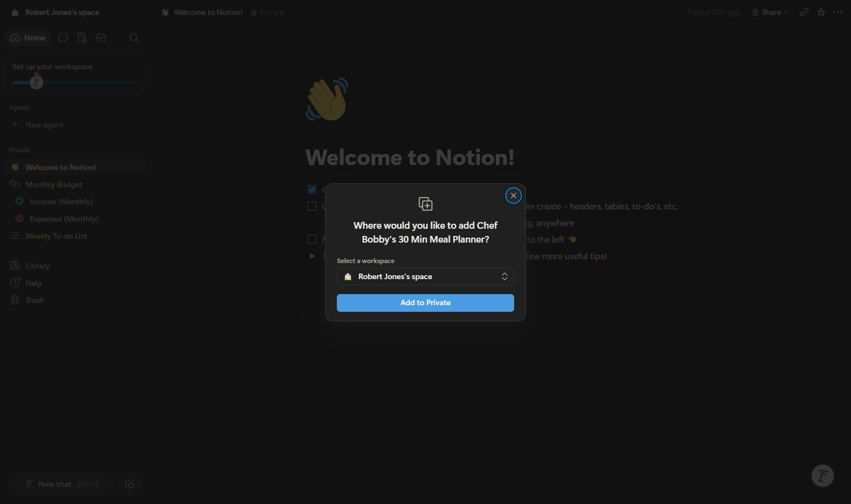Click the compose new page icon
851x504 pixels.
tap(130, 484)
